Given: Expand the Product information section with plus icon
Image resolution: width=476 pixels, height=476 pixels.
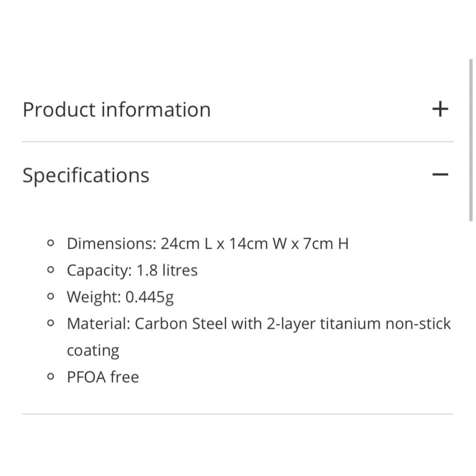Looking at the screenshot, I should tap(440, 109).
